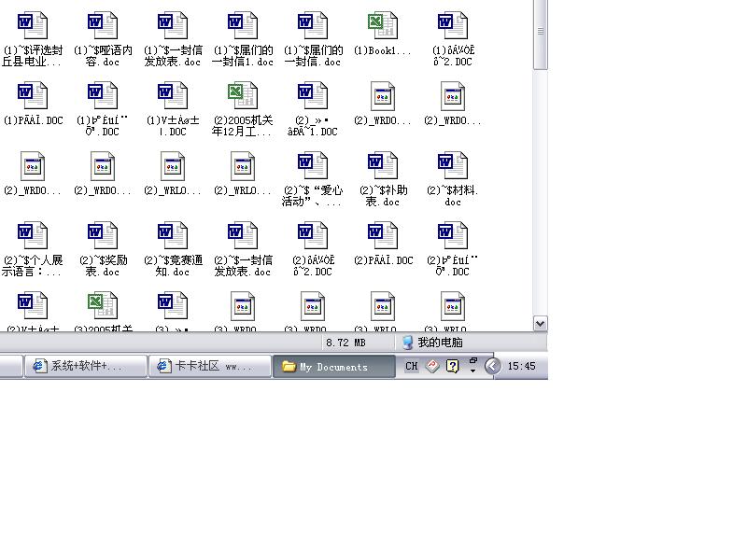Screen dimensions: 747x560
Task: Select file name (2)ôÀ½ÒÈô~2.DOC
Action: pyautogui.click(x=313, y=266)
